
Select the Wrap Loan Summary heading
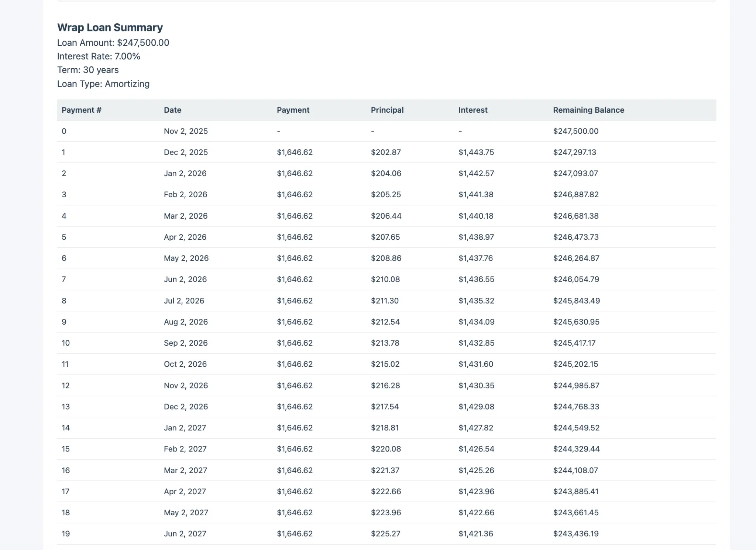110,27
